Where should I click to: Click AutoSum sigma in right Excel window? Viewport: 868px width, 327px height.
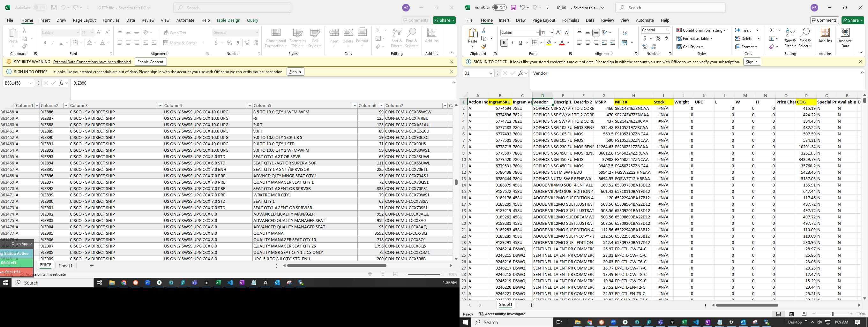tap(771, 30)
